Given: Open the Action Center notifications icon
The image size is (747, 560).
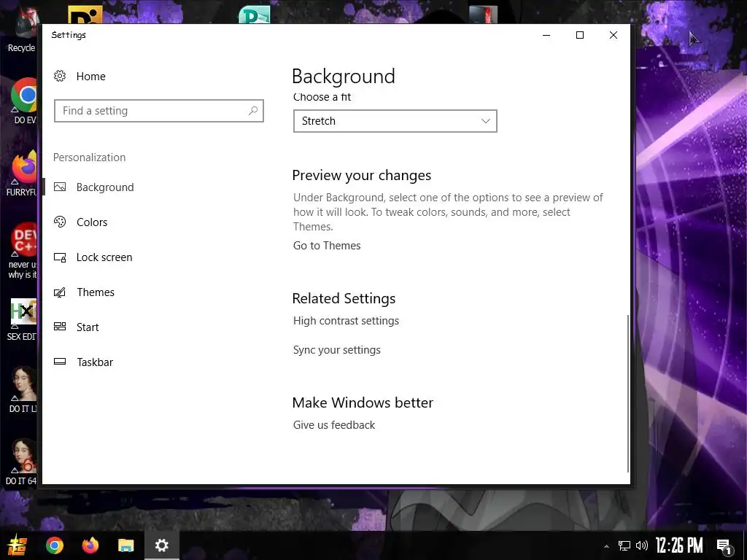Looking at the screenshot, I should pos(724,546).
